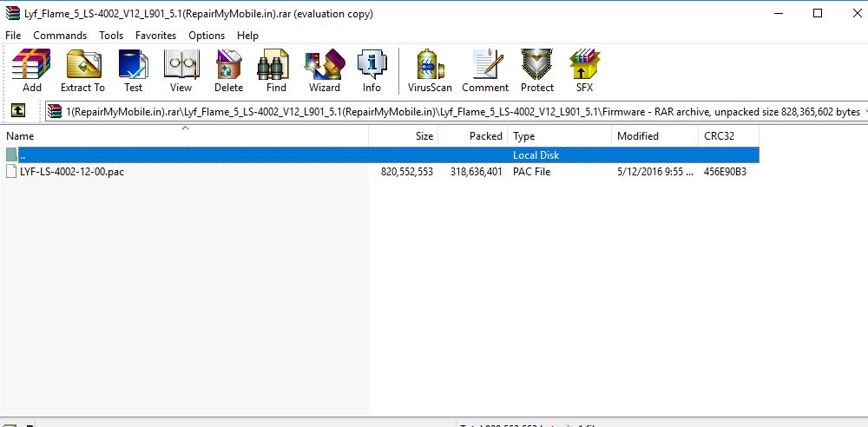The height and width of the screenshot is (427, 868).
Task: Close the WinRAR window
Action: pyautogui.click(x=857, y=14)
